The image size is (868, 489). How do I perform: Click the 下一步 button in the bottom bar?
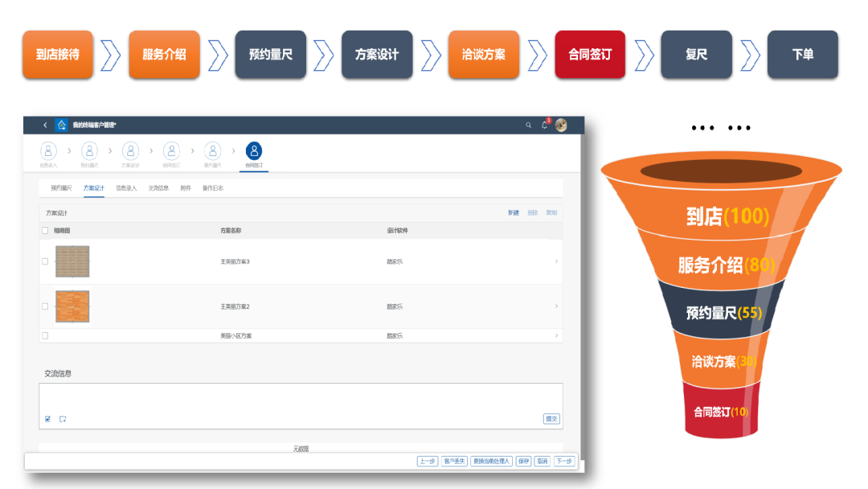click(x=564, y=462)
